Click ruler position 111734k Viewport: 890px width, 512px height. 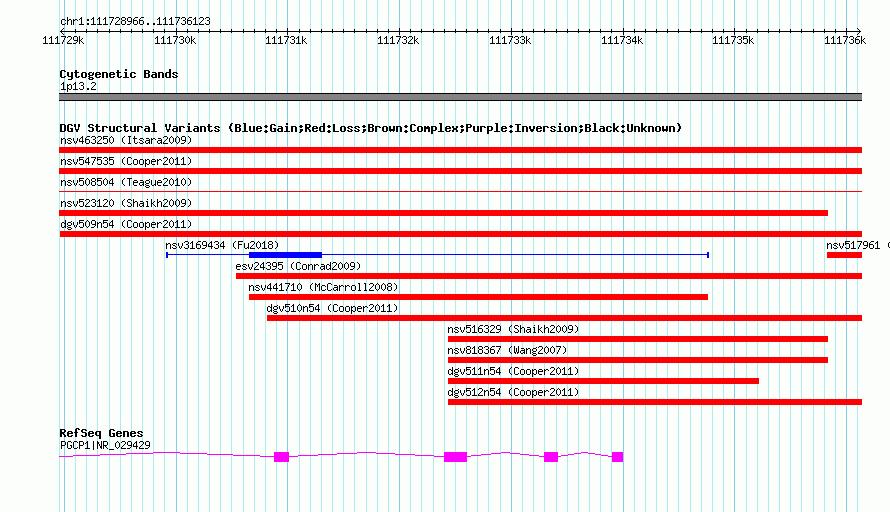[622, 40]
